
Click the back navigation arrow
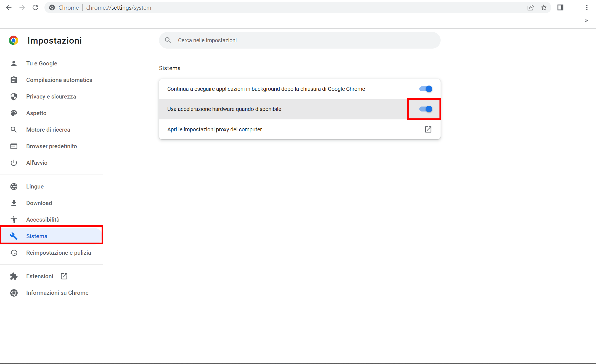click(9, 7)
